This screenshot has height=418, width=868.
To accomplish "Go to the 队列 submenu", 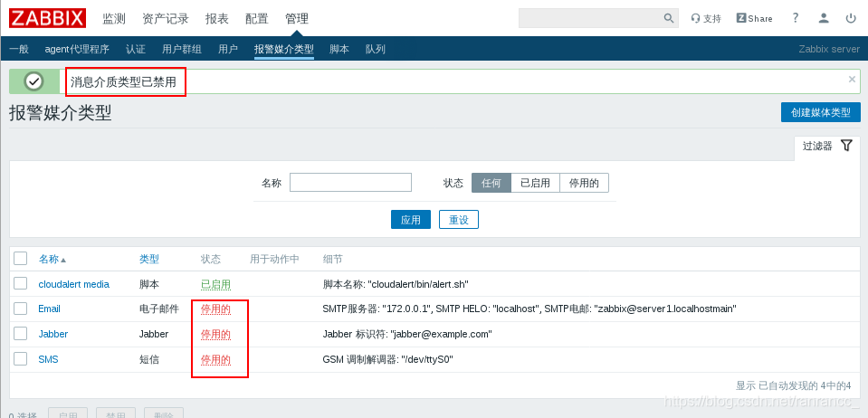I will pyautogui.click(x=376, y=49).
